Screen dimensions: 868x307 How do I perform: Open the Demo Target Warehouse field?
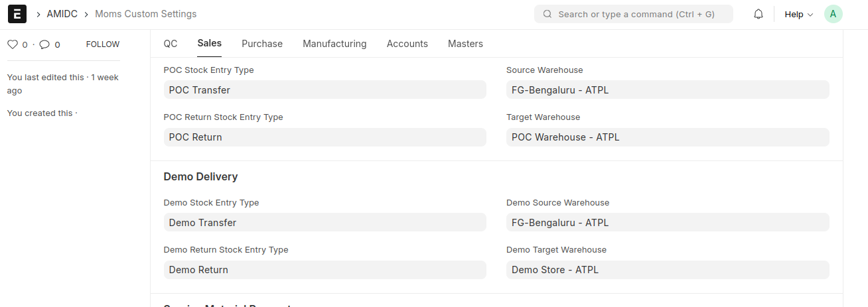coord(667,270)
